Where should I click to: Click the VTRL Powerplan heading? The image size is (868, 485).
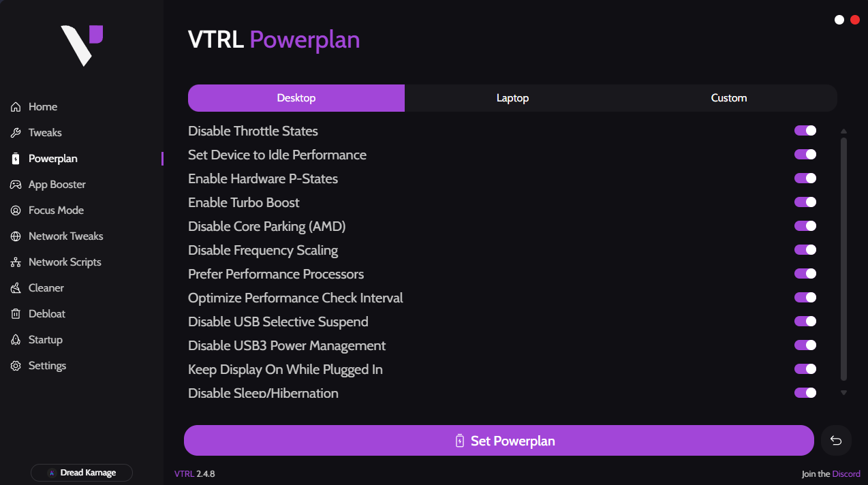tap(274, 40)
